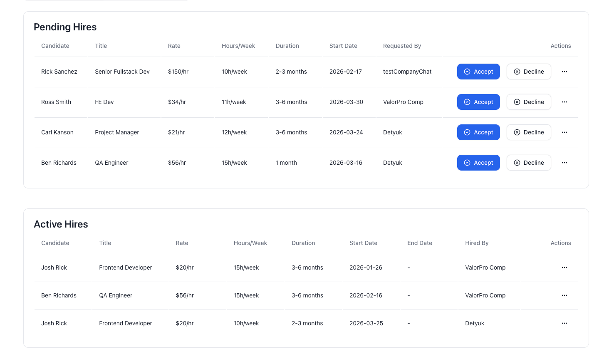Image resolution: width=609 pixels, height=364 pixels.
Task: Decline Rick Sanchez's hire request
Action: (529, 72)
